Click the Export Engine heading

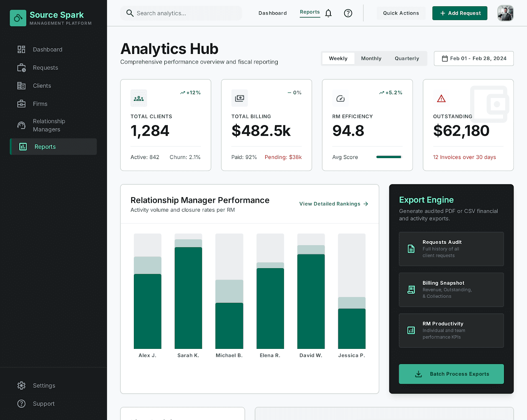(x=426, y=200)
